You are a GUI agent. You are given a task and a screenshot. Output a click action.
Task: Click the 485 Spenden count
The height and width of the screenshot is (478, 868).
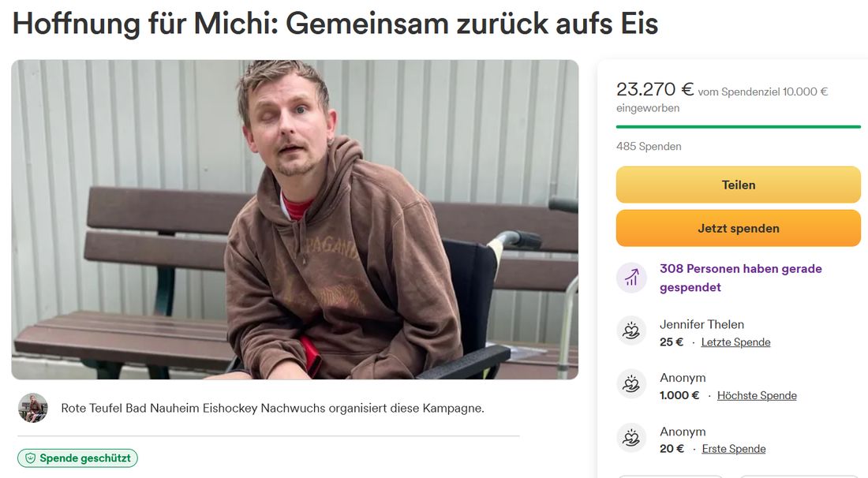click(649, 147)
